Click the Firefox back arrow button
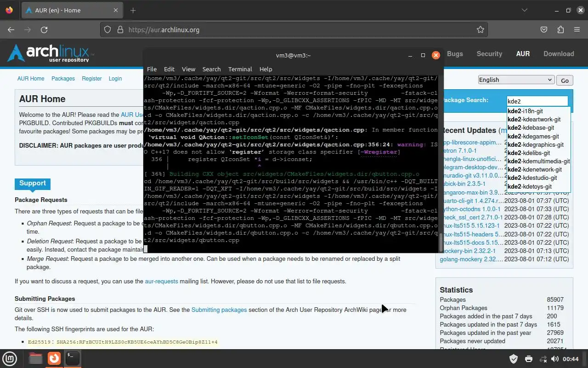The width and height of the screenshot is (588, 368). coord(11,29)
